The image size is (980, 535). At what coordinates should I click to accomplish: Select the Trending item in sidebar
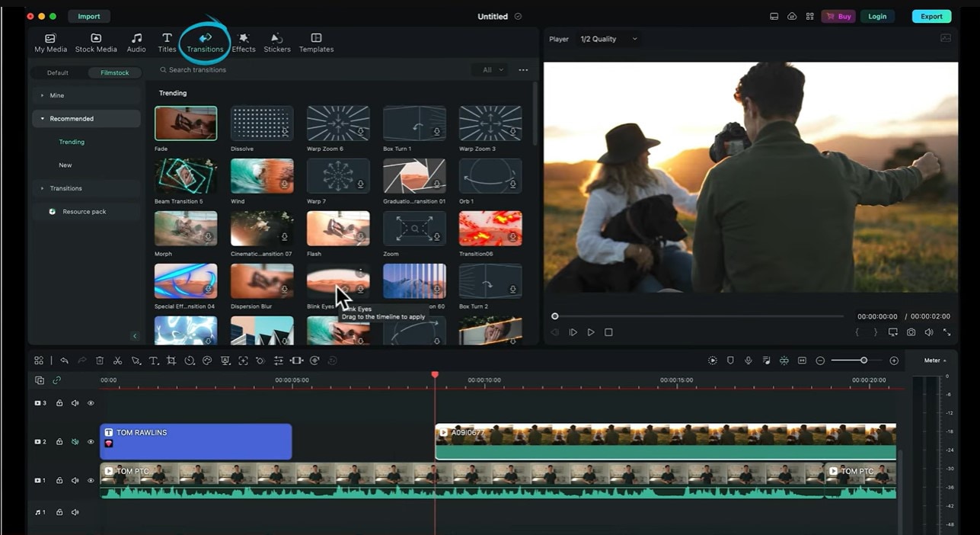(x=72, y=142)
